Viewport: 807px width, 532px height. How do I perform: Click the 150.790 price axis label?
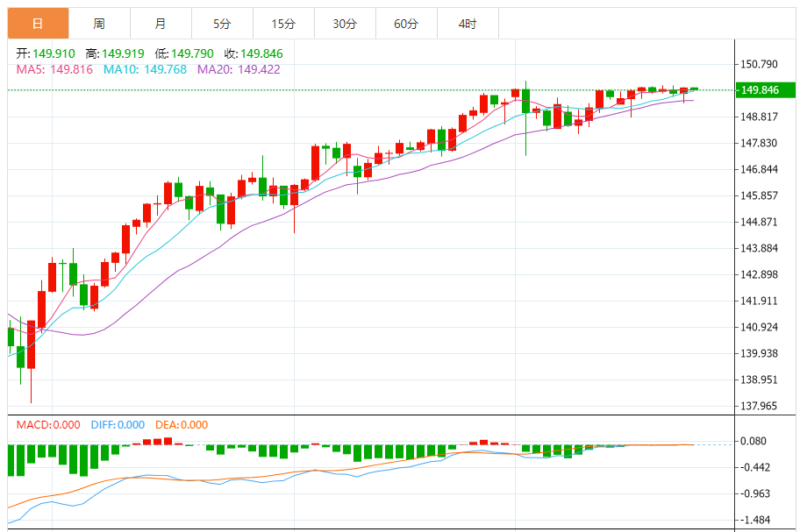(759, 64)
